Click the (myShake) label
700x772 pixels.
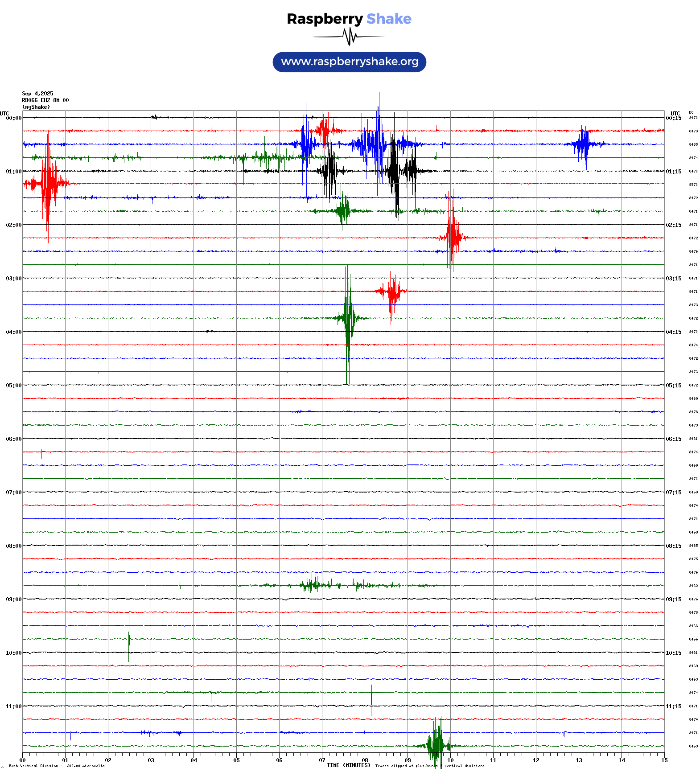coord(36,107)
